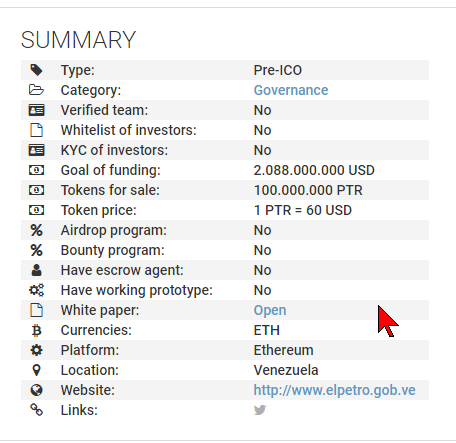Click the gear icon beside Platform

[x=36, y=350]
